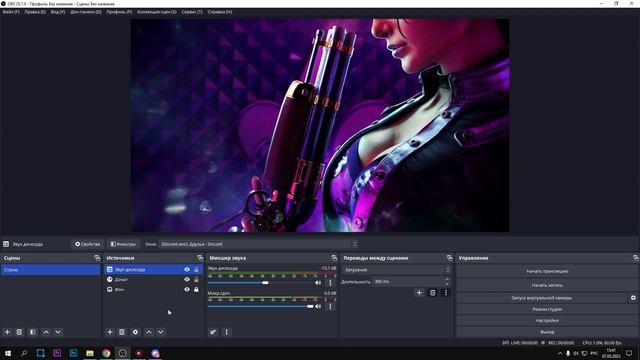Open scene filters icon in Сцены panel
This screenshot has width=640, height=360.
[x=33, y=332]
